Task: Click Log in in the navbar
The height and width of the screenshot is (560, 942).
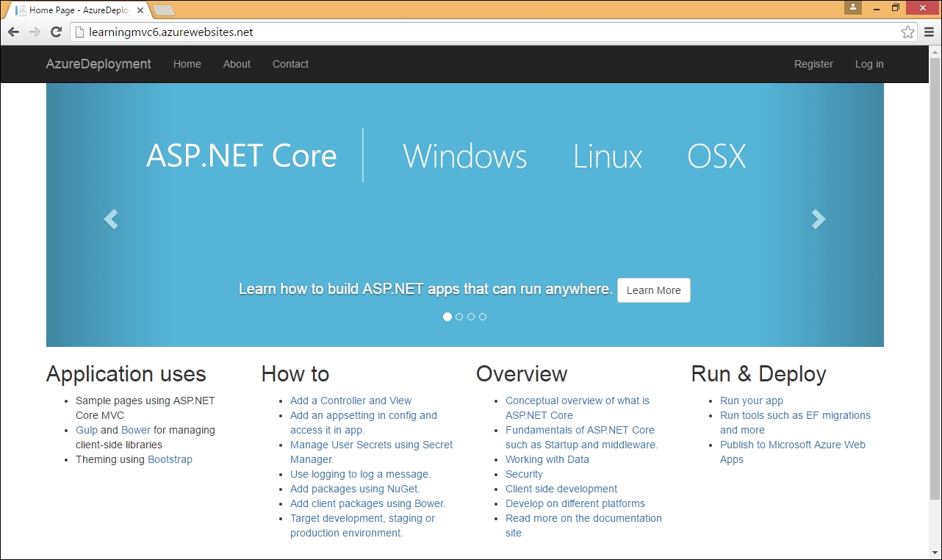Action: coord(869,64)
